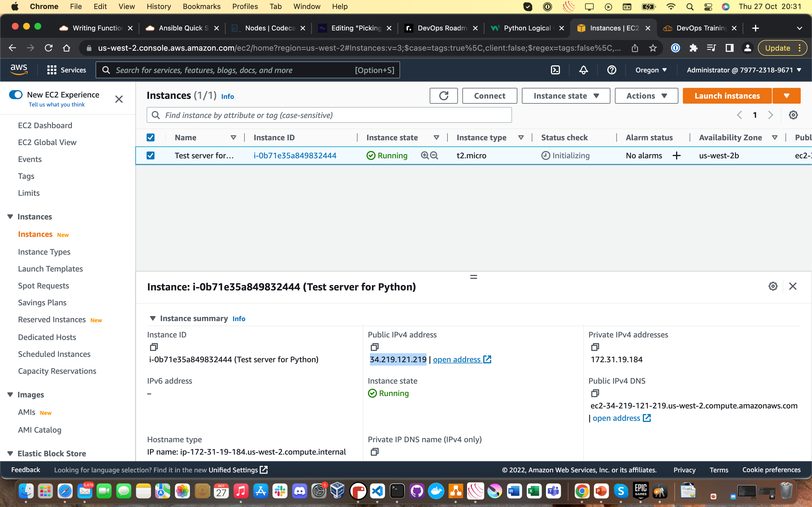This screenshot has height=507, width=812.
Task: Open the Instance state dropdown
Action: point(566,96)
